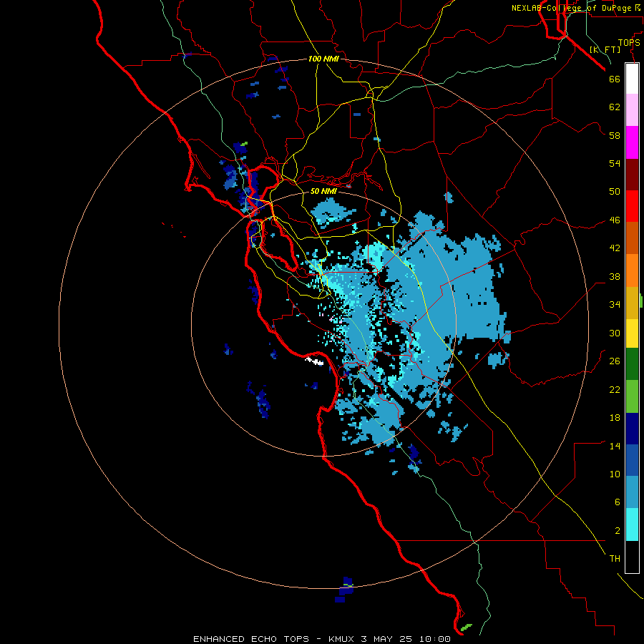Click the magenta legend swatch
Viewport: 644px width, 644px height.
pos(632,142)
